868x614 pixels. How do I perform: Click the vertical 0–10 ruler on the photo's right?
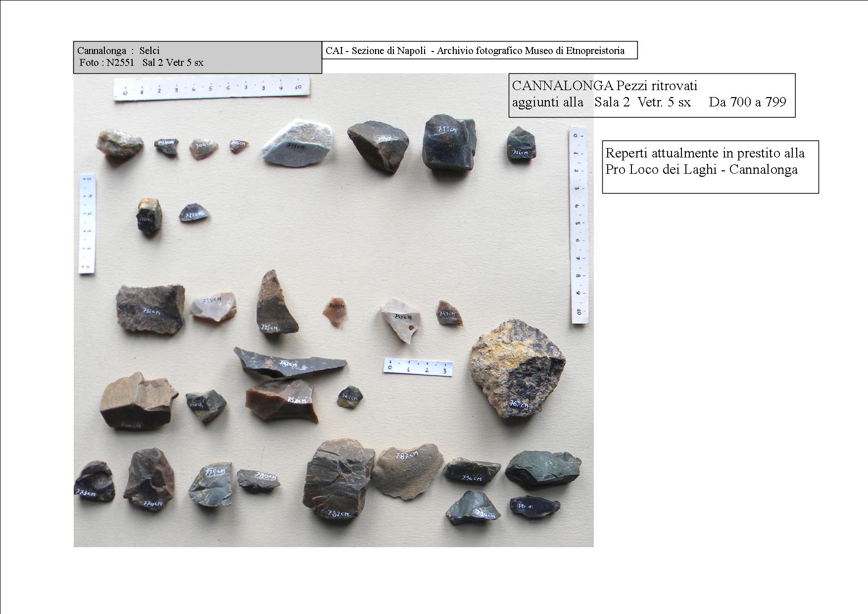click(x=579, y=225)
